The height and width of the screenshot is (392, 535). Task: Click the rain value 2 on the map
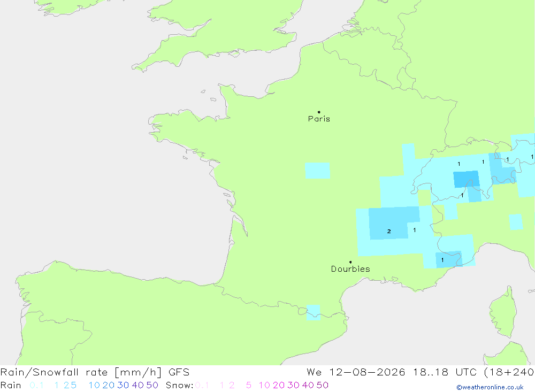pyautogui.click(x=389, y=232)
